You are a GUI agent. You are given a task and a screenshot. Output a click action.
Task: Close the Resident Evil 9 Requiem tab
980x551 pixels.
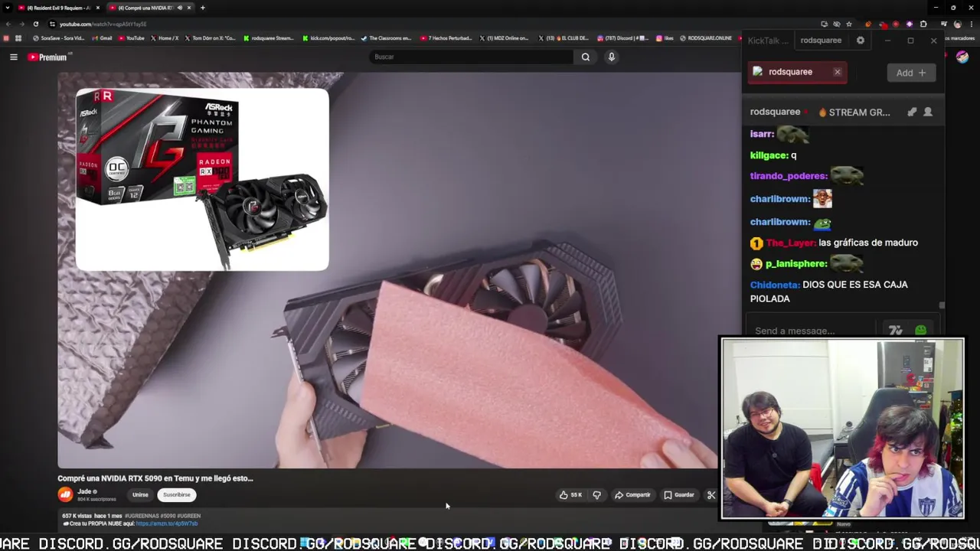click(97, 8)
